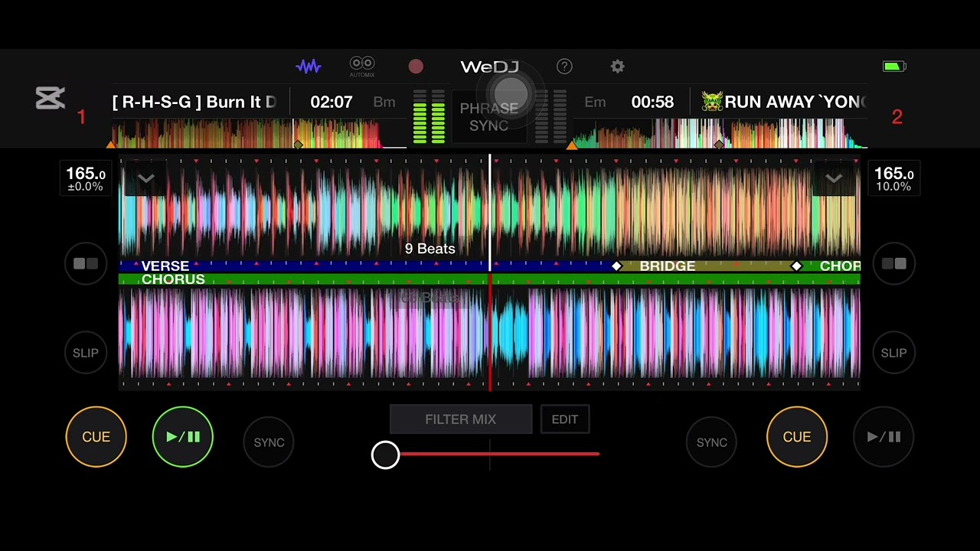This screenshot has height=551, width=980.
Task: Tap deck 2 tempo 165.0 display
Action: 893,179
